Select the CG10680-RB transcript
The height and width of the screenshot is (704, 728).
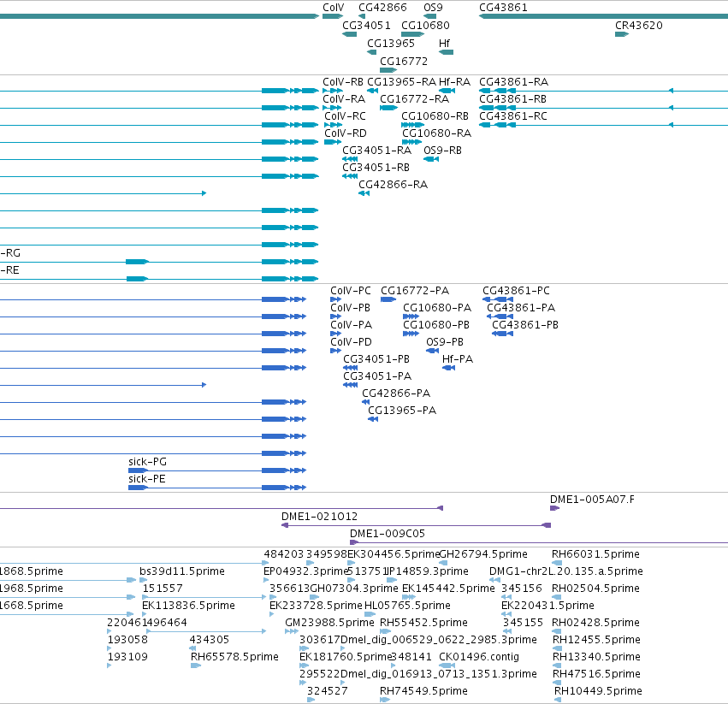click(x=412, y=125)
